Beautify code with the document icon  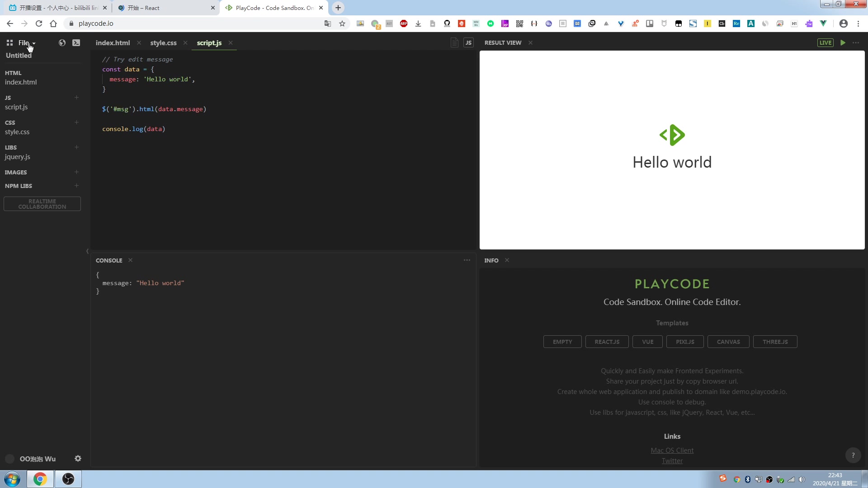pyautogui.click(x=454, y=42)
